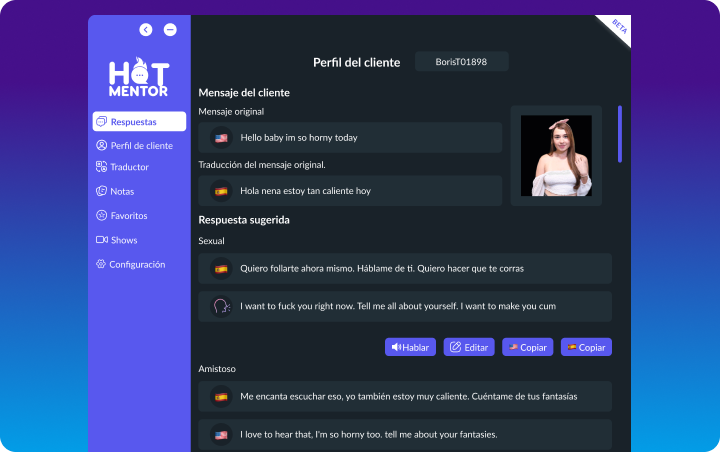
Task: Click the BorisT01898 client name field
Action: (x=461, y=62)
